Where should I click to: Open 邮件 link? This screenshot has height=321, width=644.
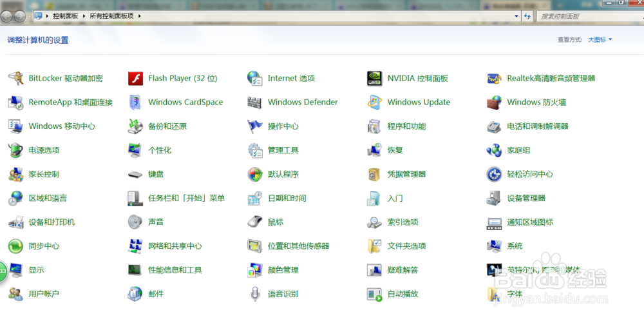[156, 294]
